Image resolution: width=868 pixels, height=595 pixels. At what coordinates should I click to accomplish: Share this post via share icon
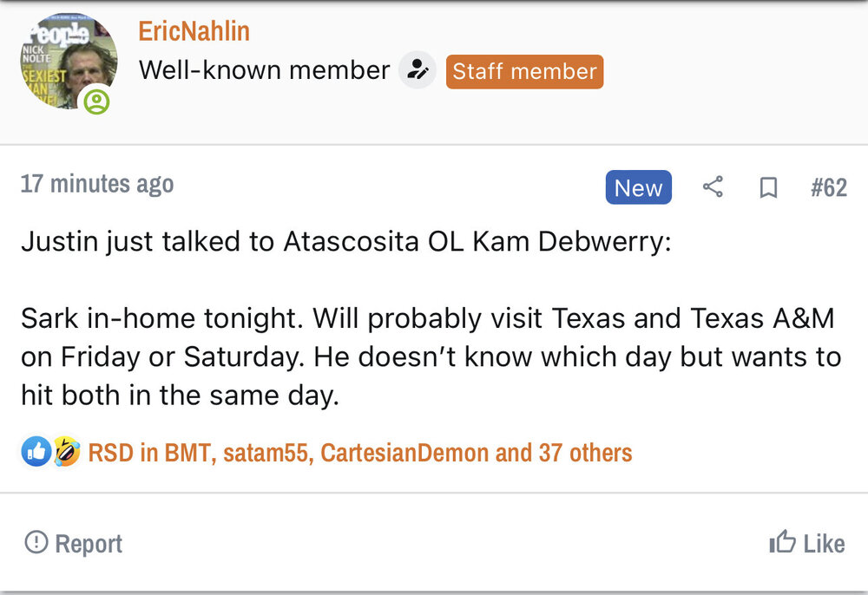713,187
